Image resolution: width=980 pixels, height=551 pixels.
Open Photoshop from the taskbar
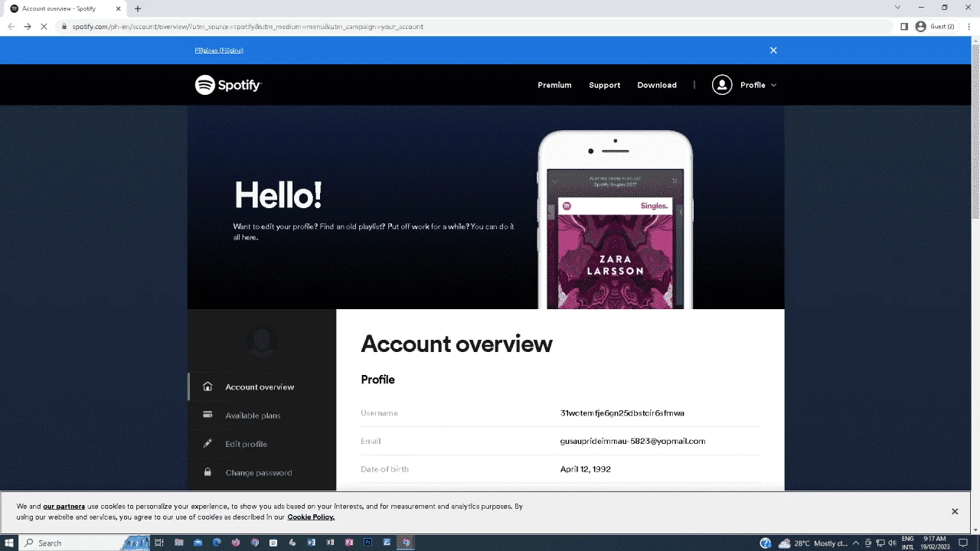click(368, 543)
